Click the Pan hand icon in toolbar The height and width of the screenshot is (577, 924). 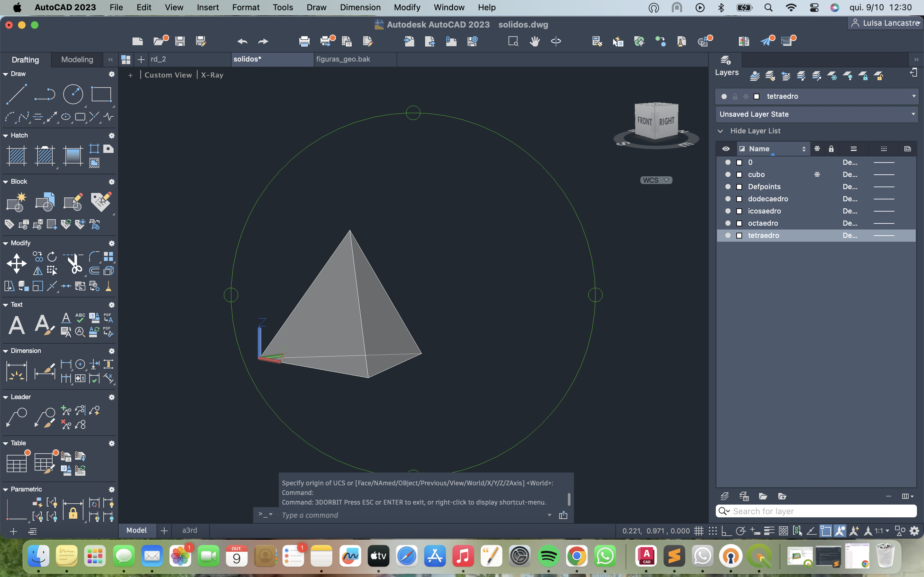pyautogui.click(x=535, y=41)
